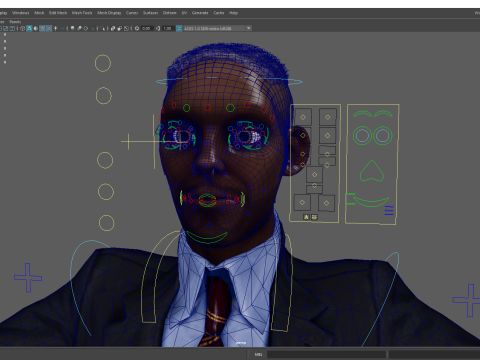Open the Curves menu

[132, 13]
